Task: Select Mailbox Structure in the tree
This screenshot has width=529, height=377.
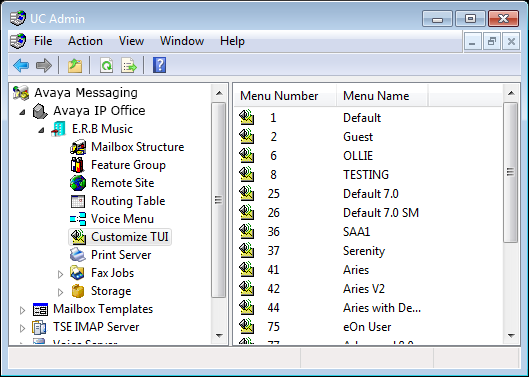Action: [x=138, y=147]
